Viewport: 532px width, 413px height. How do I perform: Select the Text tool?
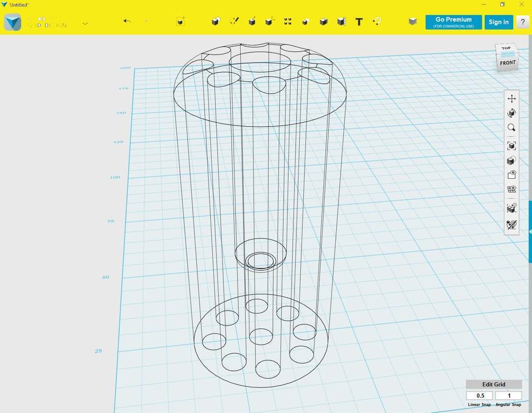(359, 22)
